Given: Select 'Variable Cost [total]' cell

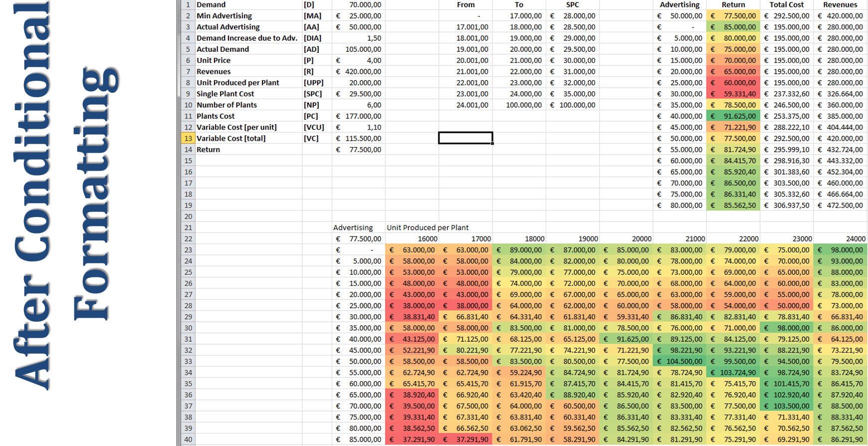Looking at the screenshot, I should pyautogui.click(x=248, y=138).
